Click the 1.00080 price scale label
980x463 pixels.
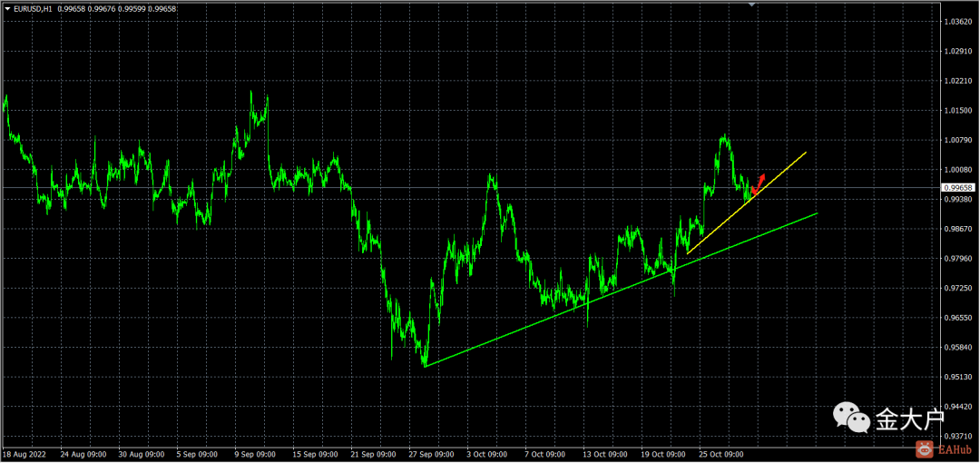pyautogui.click(x=957, y=170)
